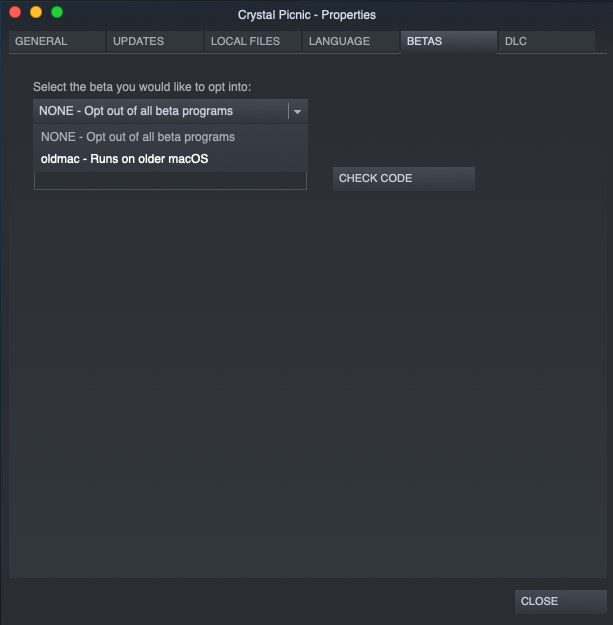The height and width of the screenshot is (625, 613).
Task: Click the CLOSE button at the bottom
Action: (560, 601)
